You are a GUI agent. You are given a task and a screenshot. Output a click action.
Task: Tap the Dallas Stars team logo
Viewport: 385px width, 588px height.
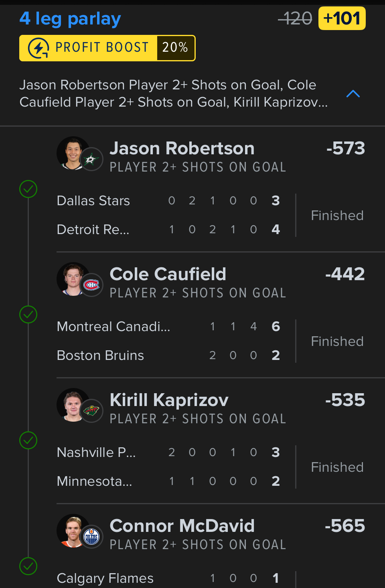91,160
